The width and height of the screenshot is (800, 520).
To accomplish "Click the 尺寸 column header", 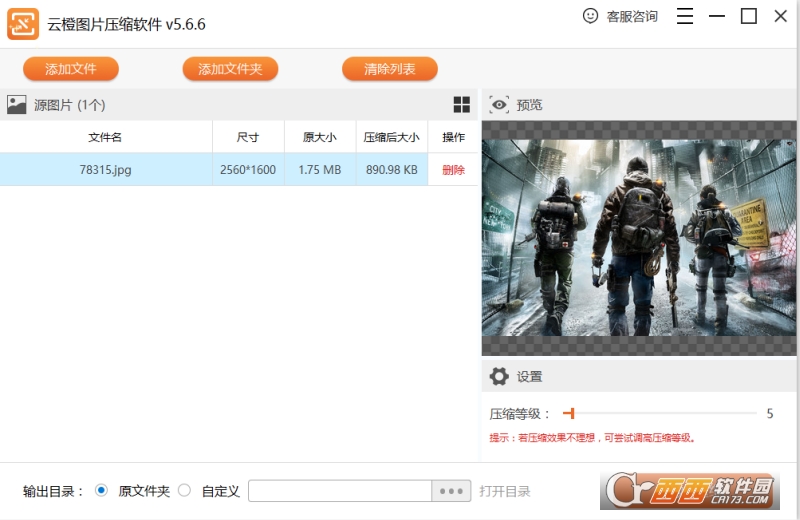I will click(248, 137).
